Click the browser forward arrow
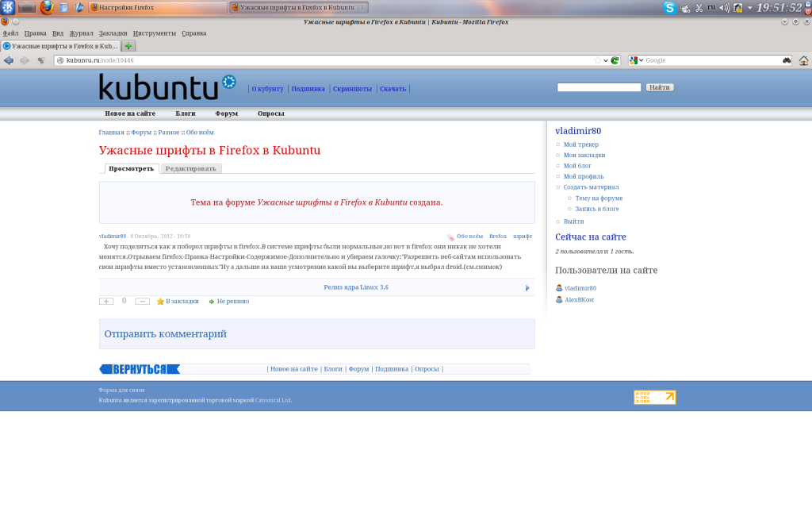This screenshot has height=508, width=812. click(25, 60)
